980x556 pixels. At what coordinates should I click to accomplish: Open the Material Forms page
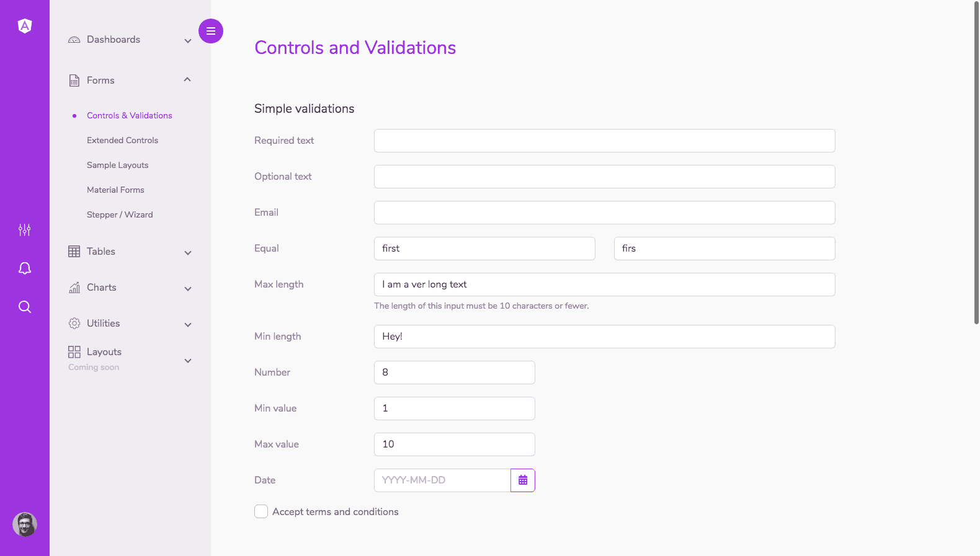(115, 190)
